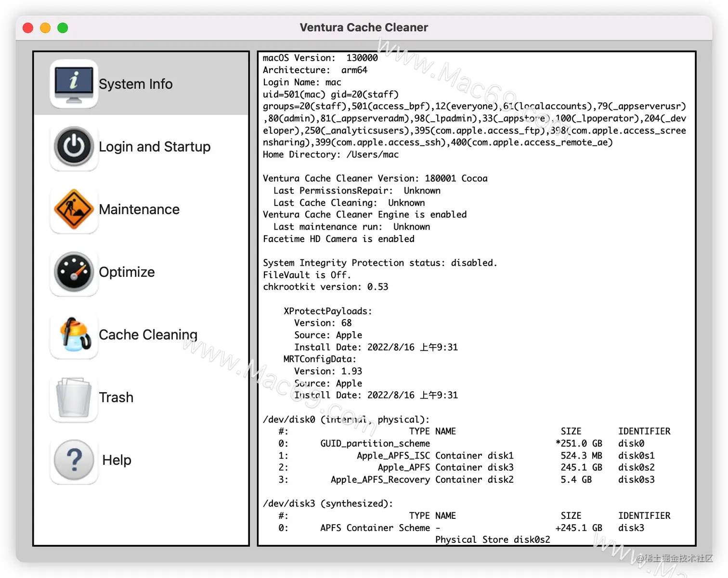Zoom the window with green button
This screenshot has height=578, width=728.
pos(63,28)
